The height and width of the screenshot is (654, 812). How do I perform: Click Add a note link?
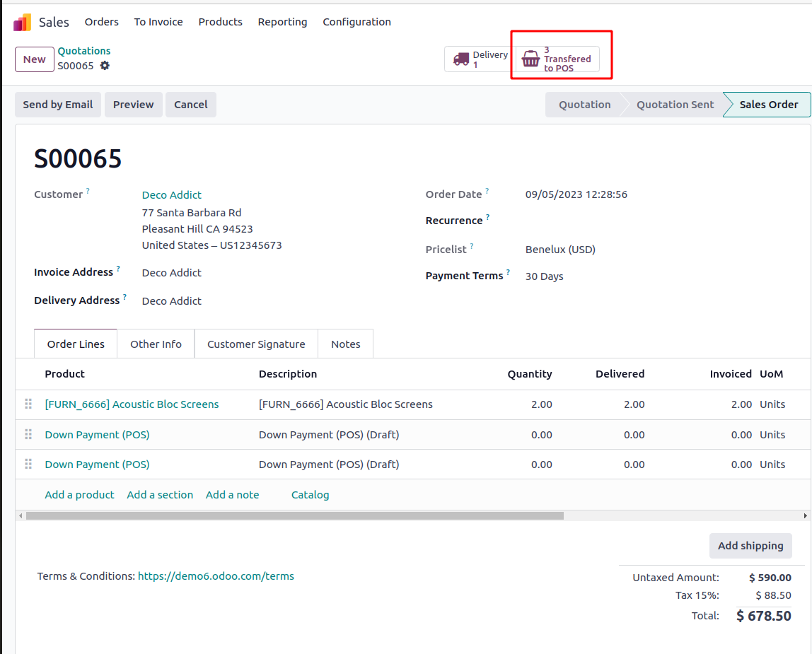pos(232,494)
